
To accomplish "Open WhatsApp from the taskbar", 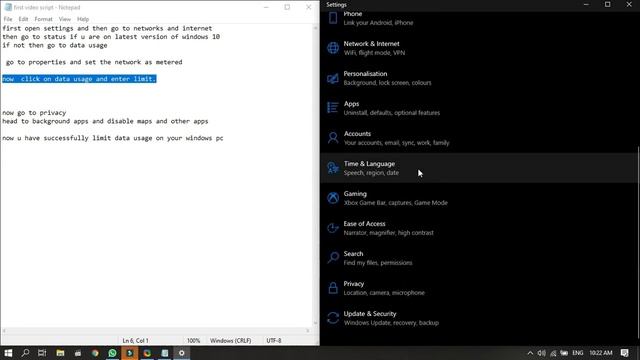I will 112,353.
